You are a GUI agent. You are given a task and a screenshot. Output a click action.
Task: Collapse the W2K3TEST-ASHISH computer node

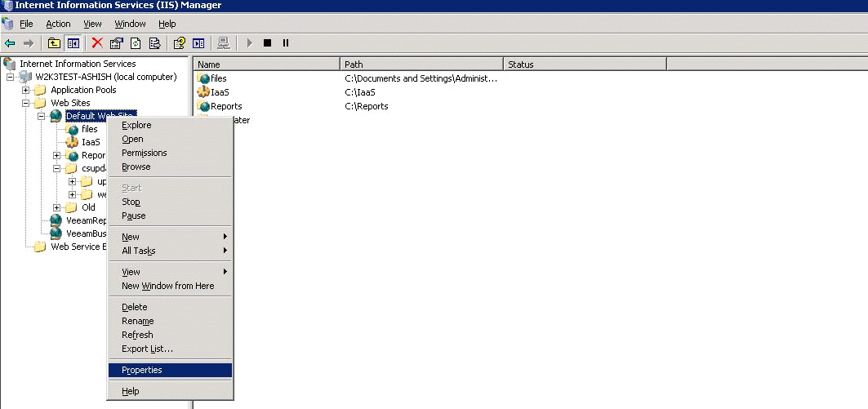[x=10, y=77]
